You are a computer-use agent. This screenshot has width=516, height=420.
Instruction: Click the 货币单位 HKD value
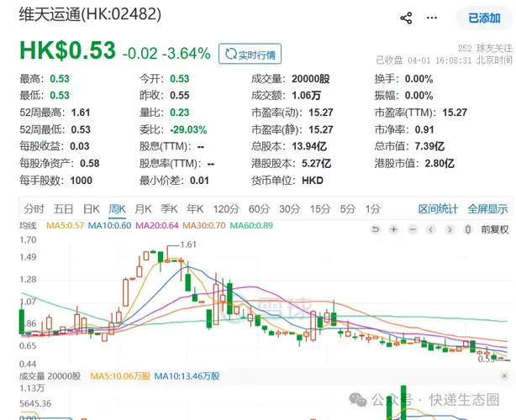313,181
